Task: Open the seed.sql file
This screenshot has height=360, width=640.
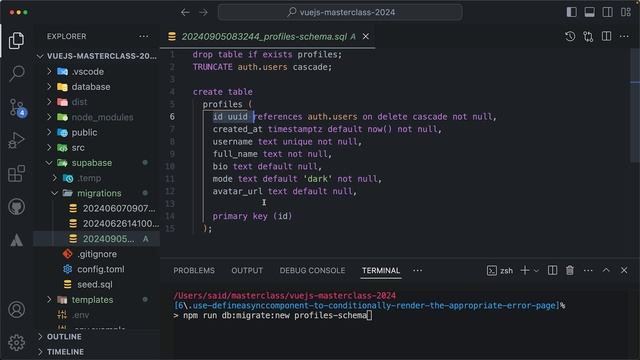Action: (x=96, y=284)
